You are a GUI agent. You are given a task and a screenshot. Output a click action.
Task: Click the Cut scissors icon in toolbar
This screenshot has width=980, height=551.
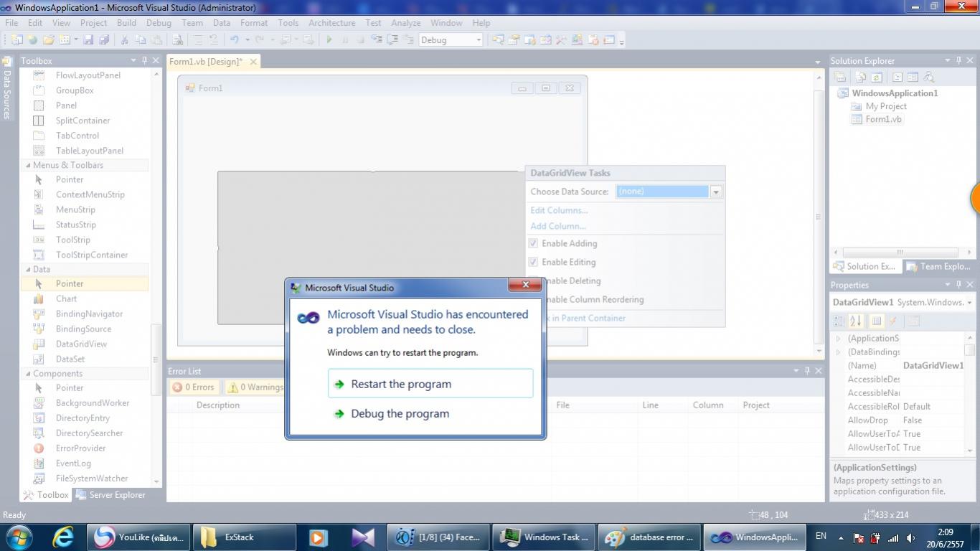coord(125,40)
